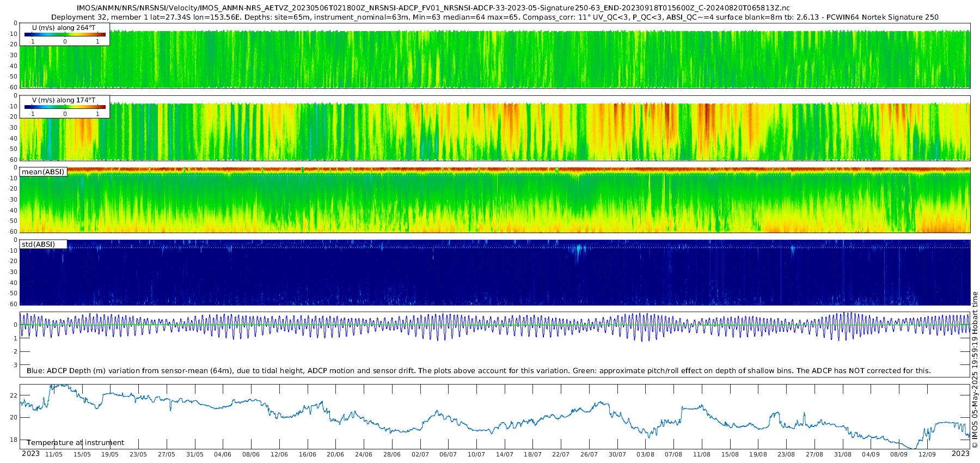Click the 12/09 date tick label

(927, 454)
